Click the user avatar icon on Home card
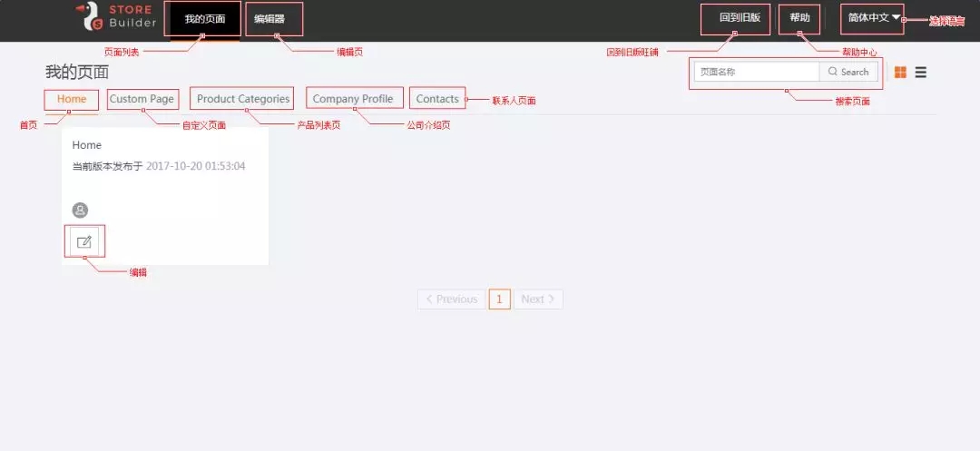This screenshot has height=451, width=980. tap(80, 211)
